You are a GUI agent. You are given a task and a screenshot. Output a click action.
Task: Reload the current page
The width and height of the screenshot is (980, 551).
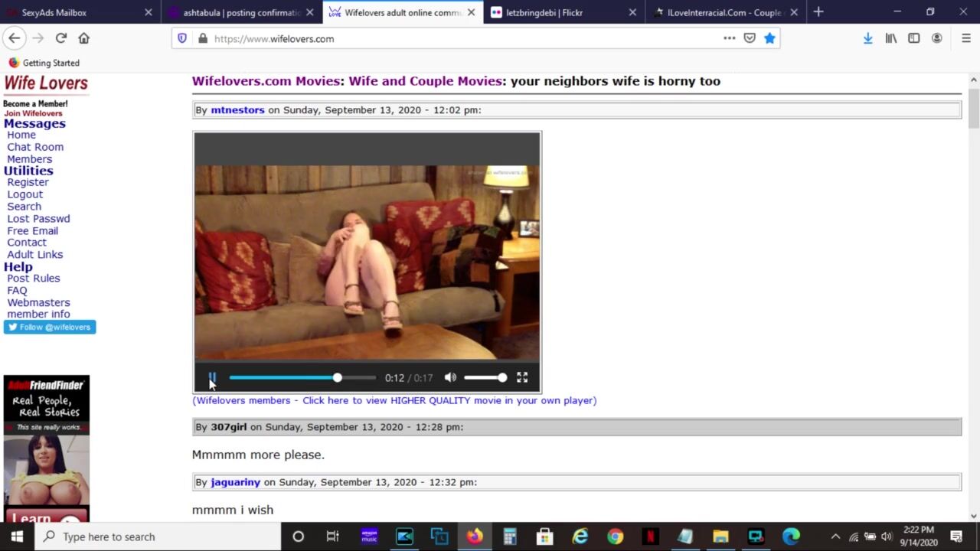pyautogui.click(x=61, y=38)
